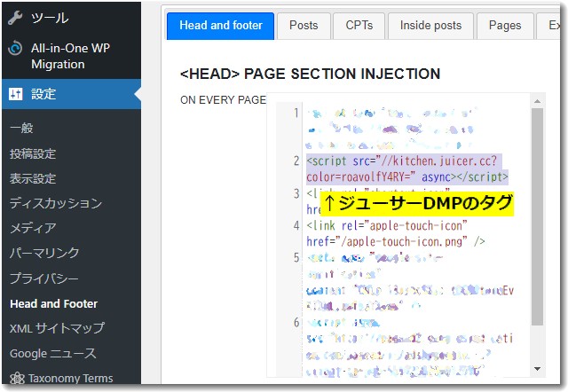Open メディア settings
Viewport: 568px width, 392px height.
pyautogui.click(x=33, y=228)
